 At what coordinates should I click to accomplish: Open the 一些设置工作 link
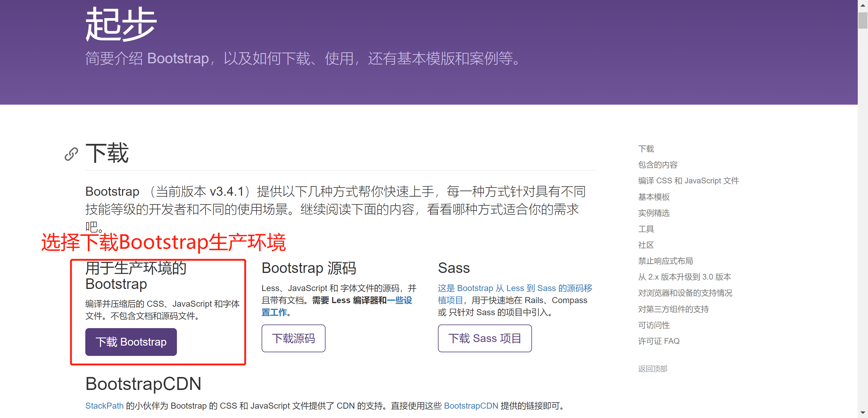click(x=399, y=300)
